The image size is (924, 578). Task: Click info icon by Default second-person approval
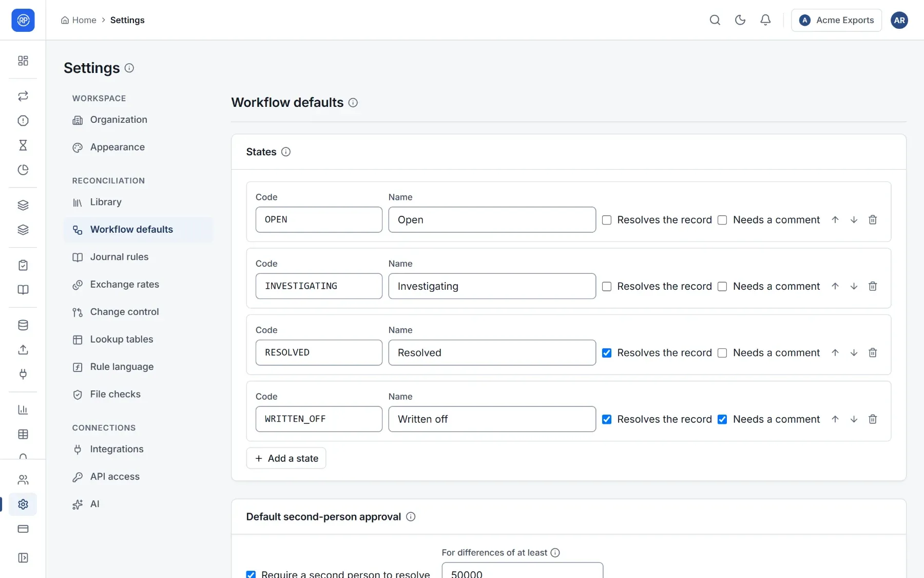coord(411,516)
